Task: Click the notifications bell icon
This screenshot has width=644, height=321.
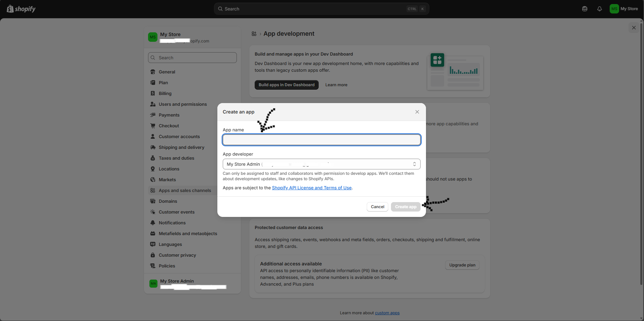Action: [599, 9]
